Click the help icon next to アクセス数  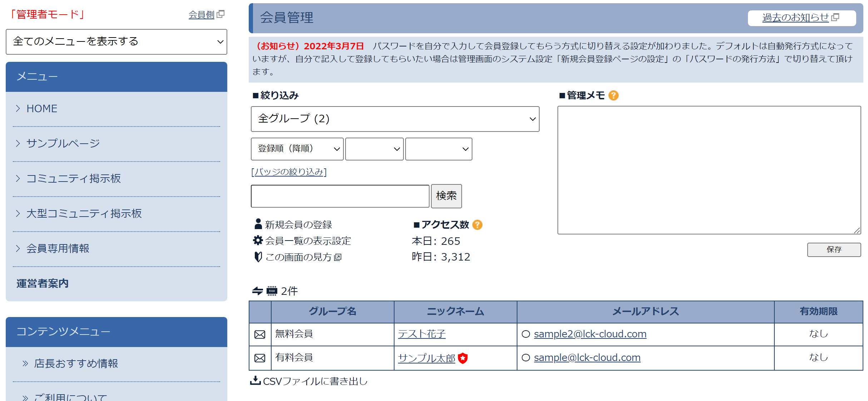[x=477, y=225]
